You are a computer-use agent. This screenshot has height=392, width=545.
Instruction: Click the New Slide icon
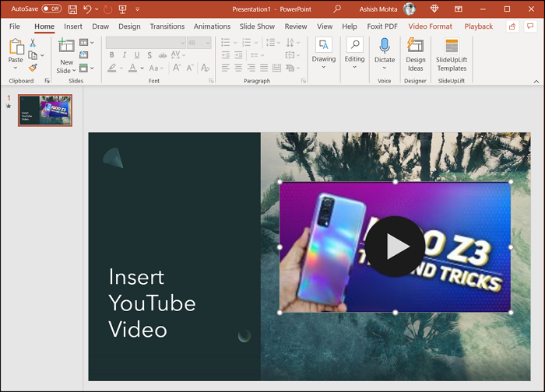66,45
